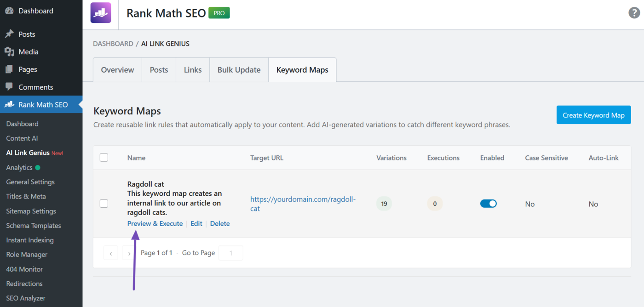The image size is (644, 307).
Task: Open Content AI submenu item
Action: pyautogui.click(x=22, y=138)
